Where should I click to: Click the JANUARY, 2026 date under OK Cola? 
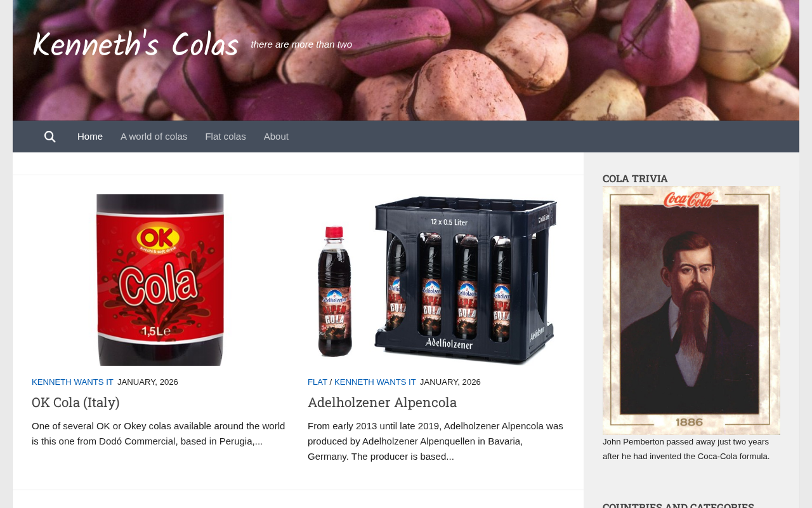click(x=148, y=382)
